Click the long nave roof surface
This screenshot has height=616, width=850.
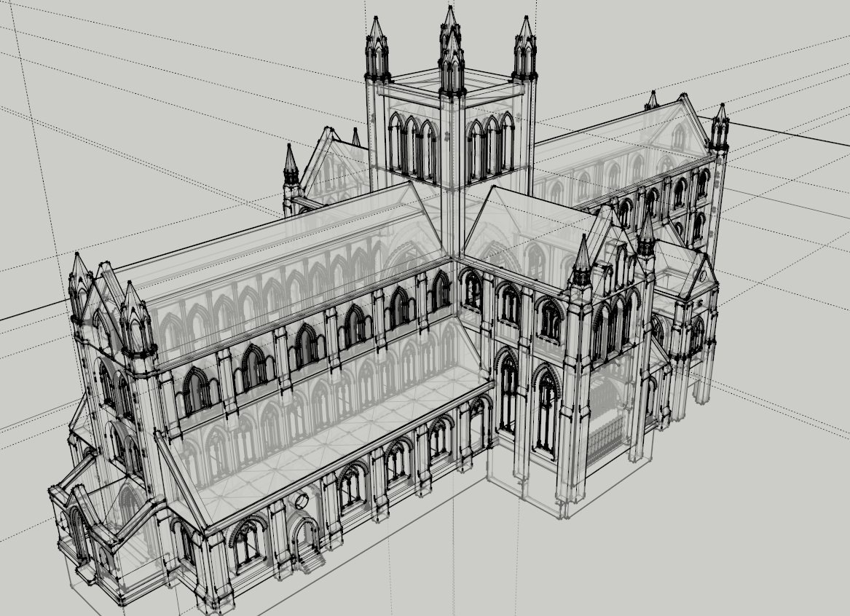pos(277,248)
